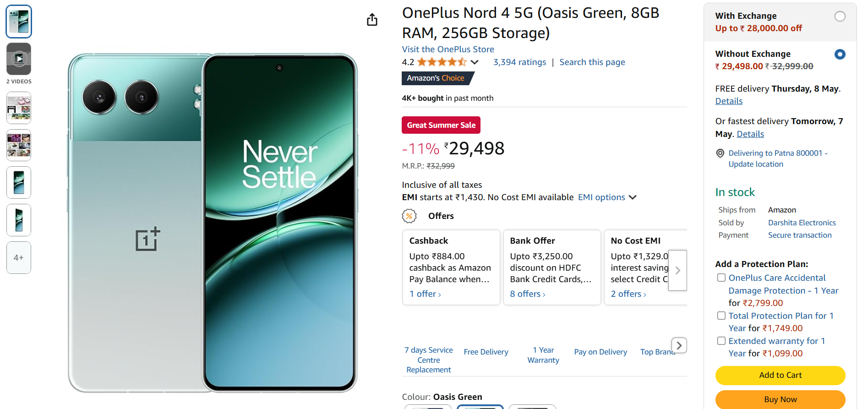Click the star rating icons
Viewport: 868px width, 409px height.
tap(442, 62)
